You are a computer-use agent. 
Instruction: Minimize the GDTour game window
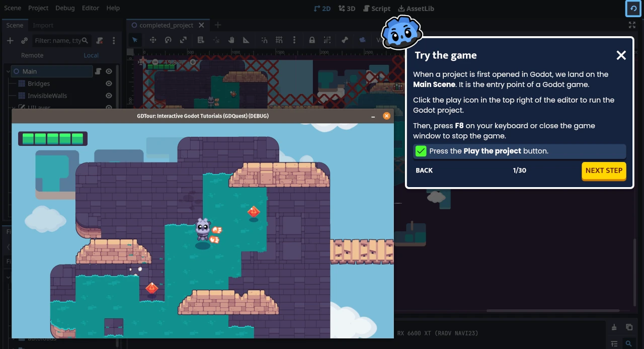coord(373,116)
